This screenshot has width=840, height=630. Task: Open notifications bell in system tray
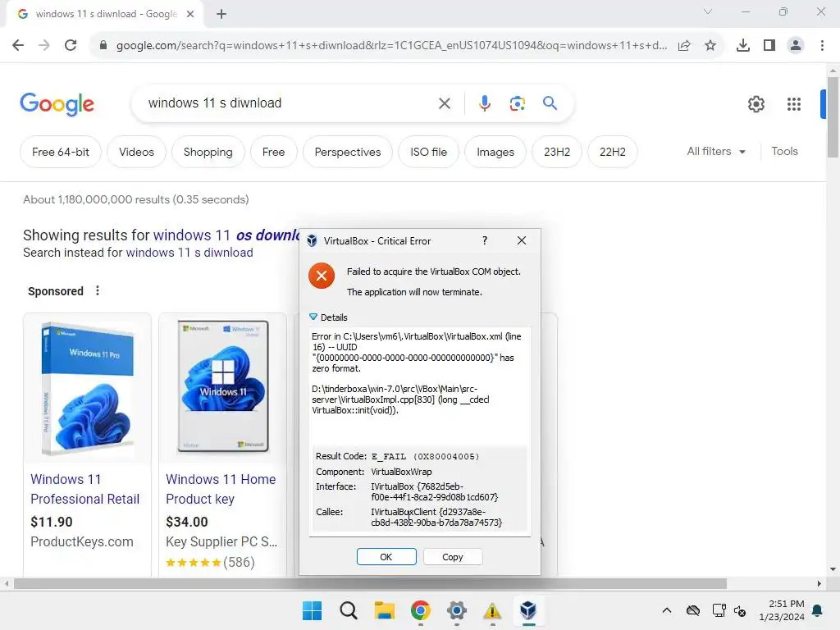[x=818, y=610]
